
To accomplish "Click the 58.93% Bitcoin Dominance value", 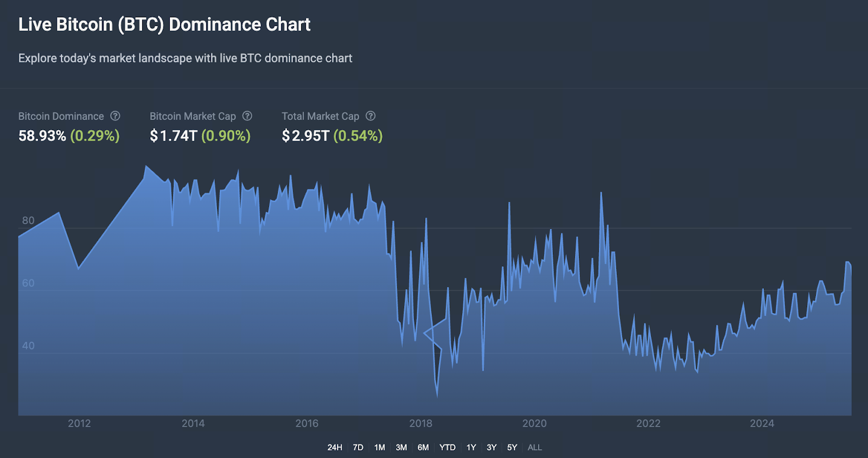I will [x=42, y=136].
